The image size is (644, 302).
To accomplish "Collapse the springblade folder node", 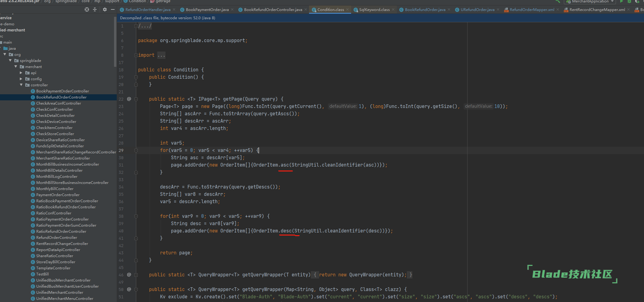I will click(x=10, y=60).
